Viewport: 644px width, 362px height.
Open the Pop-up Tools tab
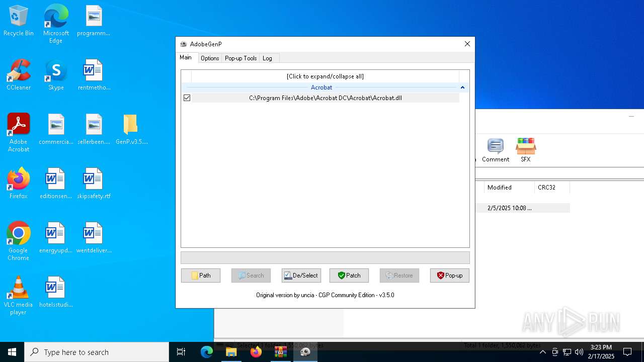pos(241,58)
